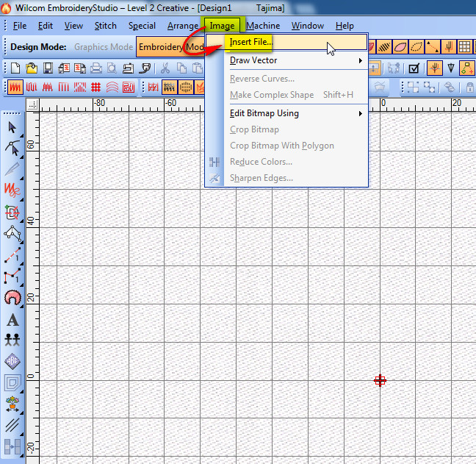Toggle Embroidery Mode button
Screen dimensions: 476x464
click(x=171, y=47)
